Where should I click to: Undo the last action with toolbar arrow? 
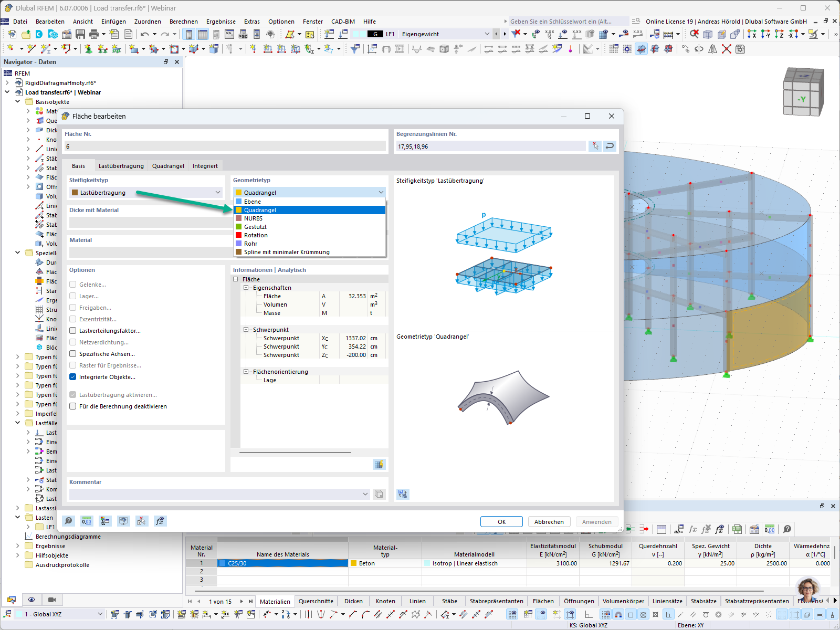144,34
